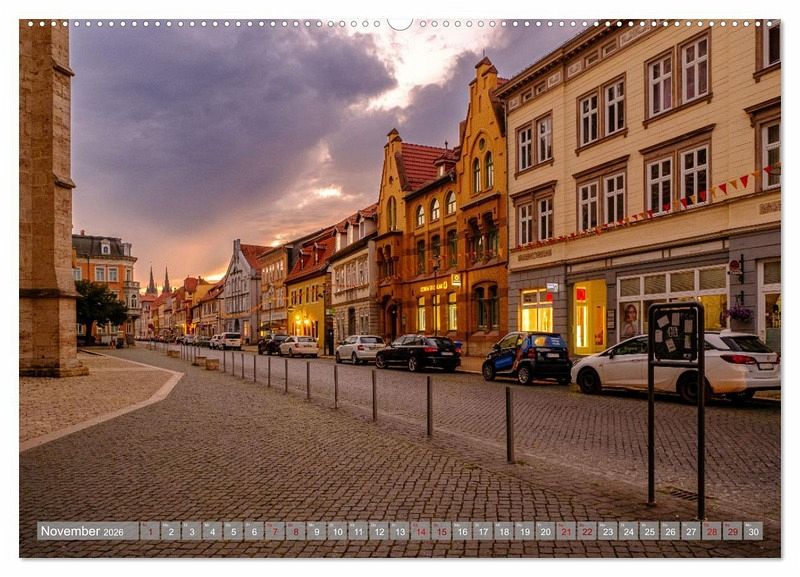Pick day 20 in the calendar strip
This screenshot has height=577, width=800.
click(545, 531)
